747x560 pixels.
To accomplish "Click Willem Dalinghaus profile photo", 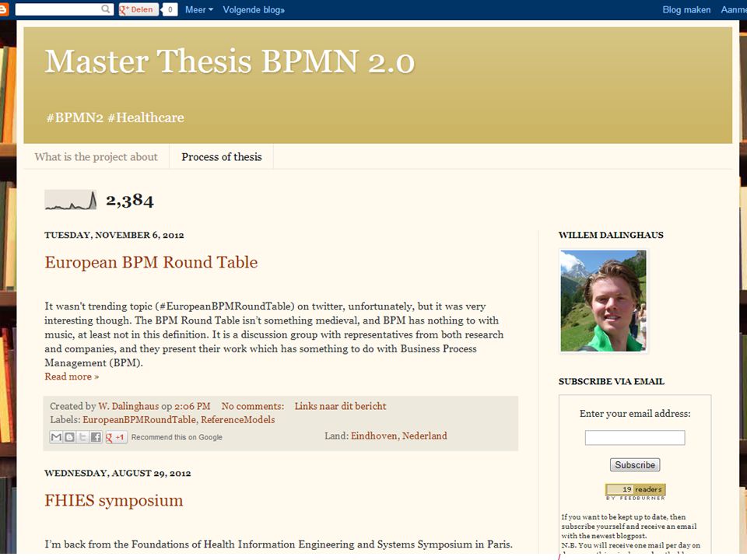I will pos(603,301).
